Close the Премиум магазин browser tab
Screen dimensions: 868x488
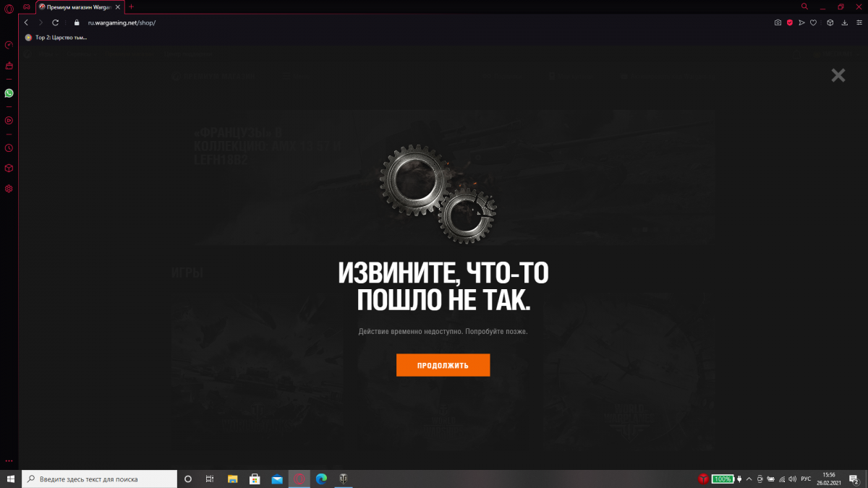point(118,7)
